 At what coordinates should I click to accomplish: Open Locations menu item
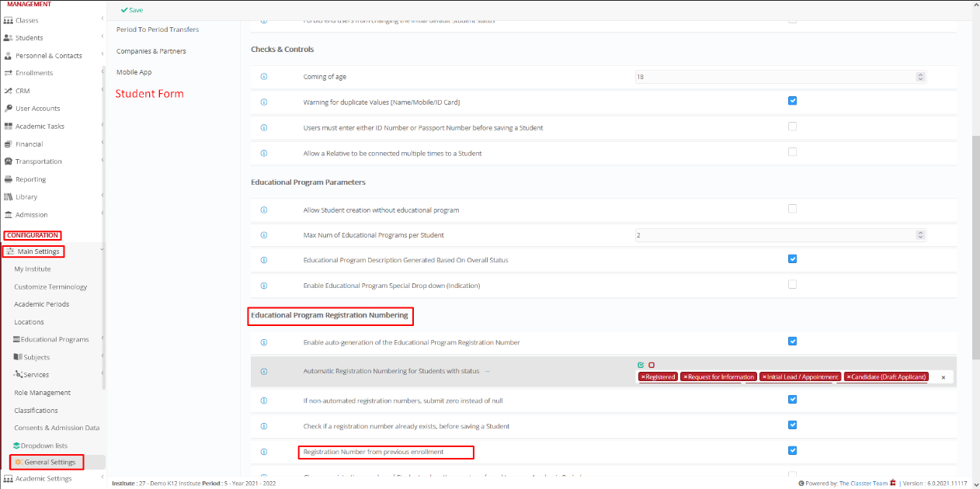(29, 322)
